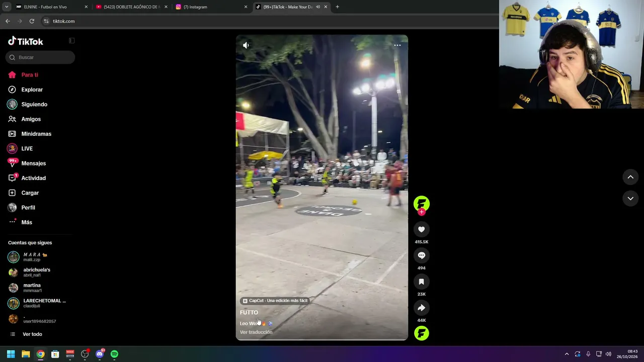Go to Perfil page

[28, 208]
